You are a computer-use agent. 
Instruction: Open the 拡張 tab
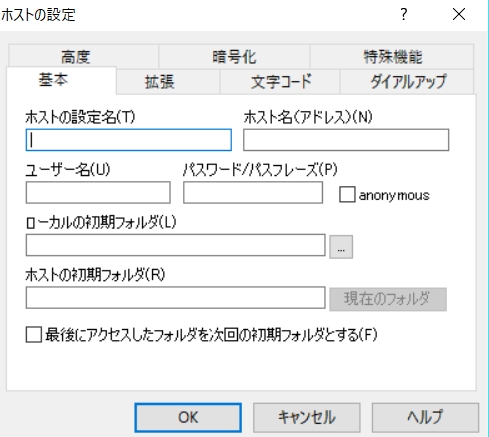coord(168,82)
